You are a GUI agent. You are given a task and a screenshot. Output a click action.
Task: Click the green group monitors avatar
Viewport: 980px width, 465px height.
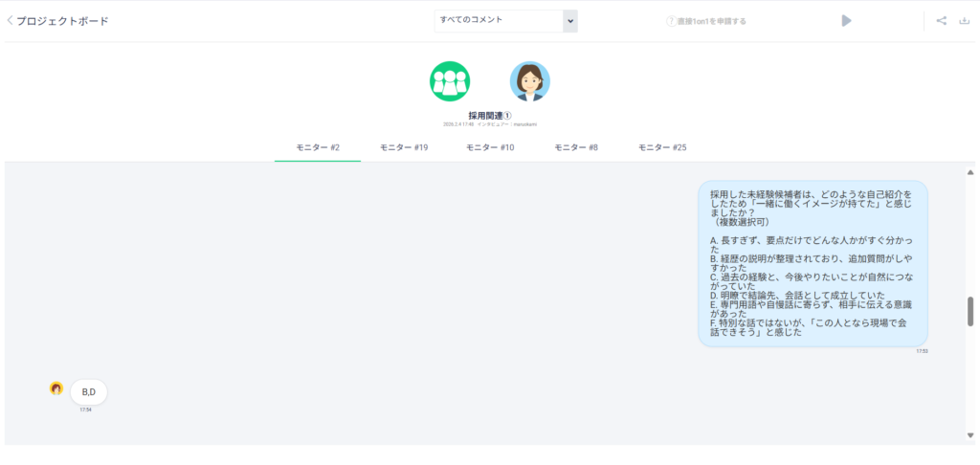(450, 81)
